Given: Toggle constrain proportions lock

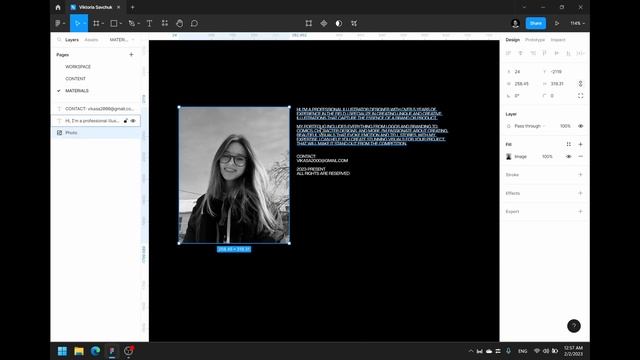Looking at the screenshot, I should point(580,84).
